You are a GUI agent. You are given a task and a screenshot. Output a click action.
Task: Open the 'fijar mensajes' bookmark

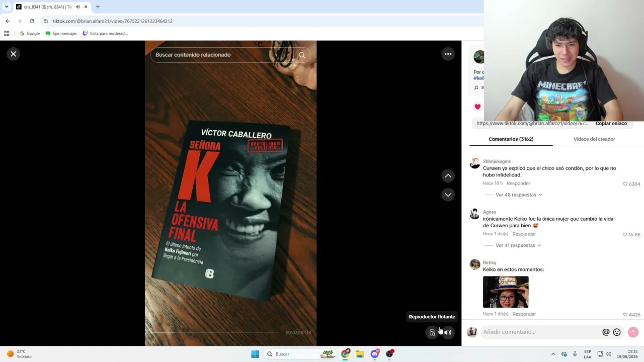[61, 34]
